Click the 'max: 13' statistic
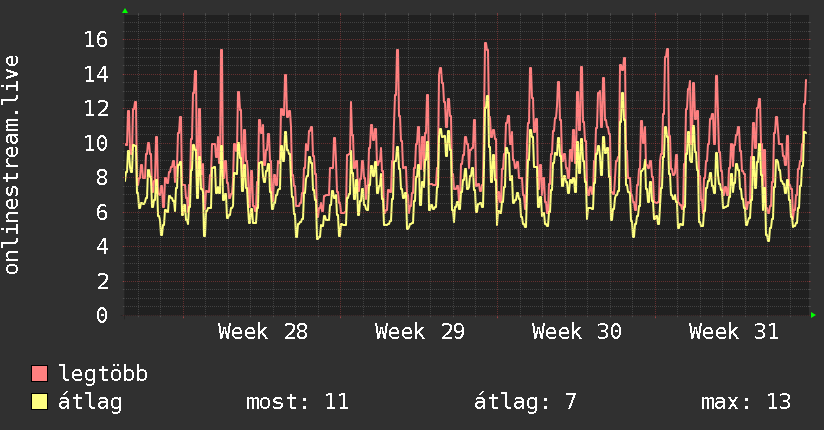The width and height of the screenshot is (824, 430). (x=746, y=402)
